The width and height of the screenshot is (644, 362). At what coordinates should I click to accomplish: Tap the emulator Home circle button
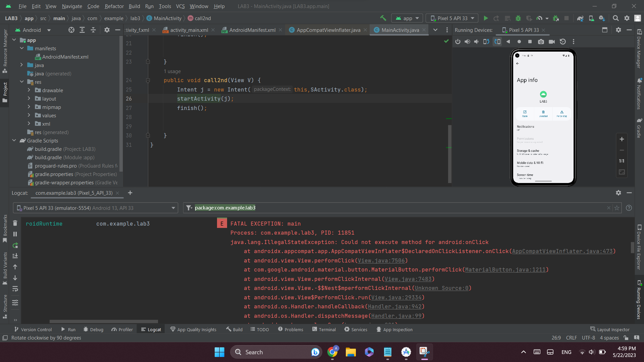[x=519, y=42]
